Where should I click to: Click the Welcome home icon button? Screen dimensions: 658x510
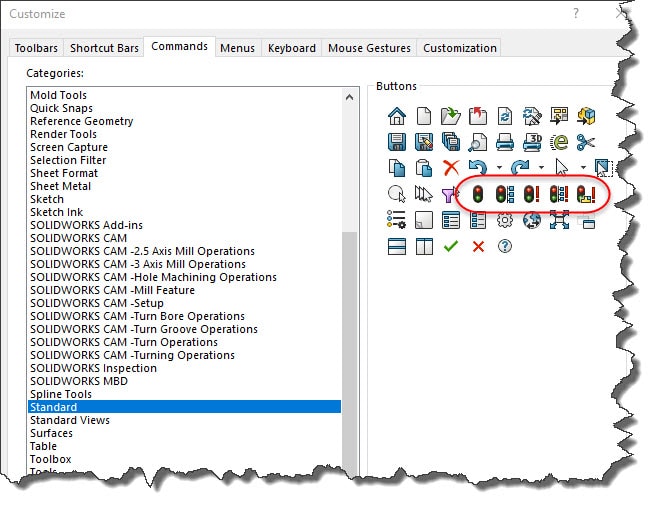pos(397,116)
